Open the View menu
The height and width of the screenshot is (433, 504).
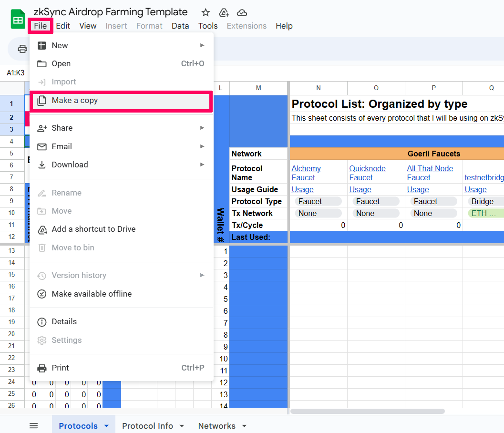[x=88, y=26]
